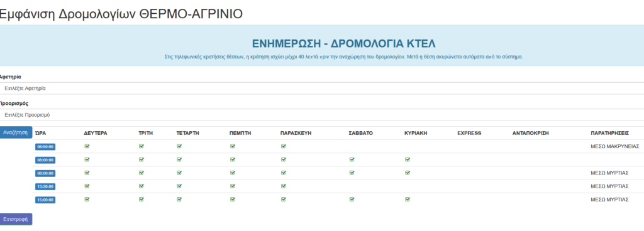Click the ΤΕΤΑΡΤΗ check icon in 15:00:00 row
644x231 pixels.
point(179,200)
